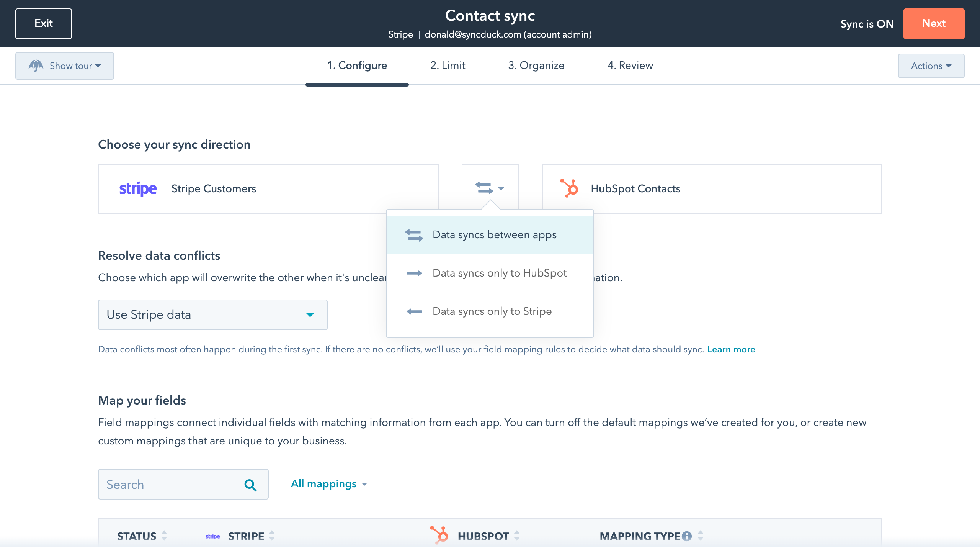
Task: Click the umbrella icon on Show tour
Action: [x=36, y=65]
